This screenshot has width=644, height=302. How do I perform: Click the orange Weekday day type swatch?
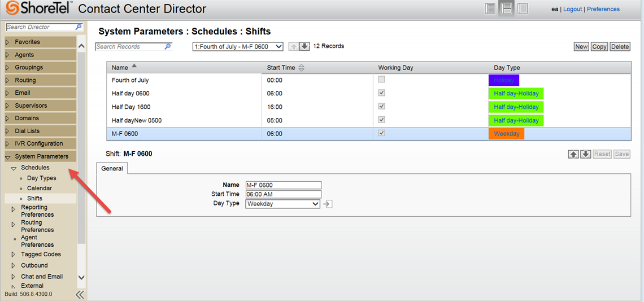point(506,134)
